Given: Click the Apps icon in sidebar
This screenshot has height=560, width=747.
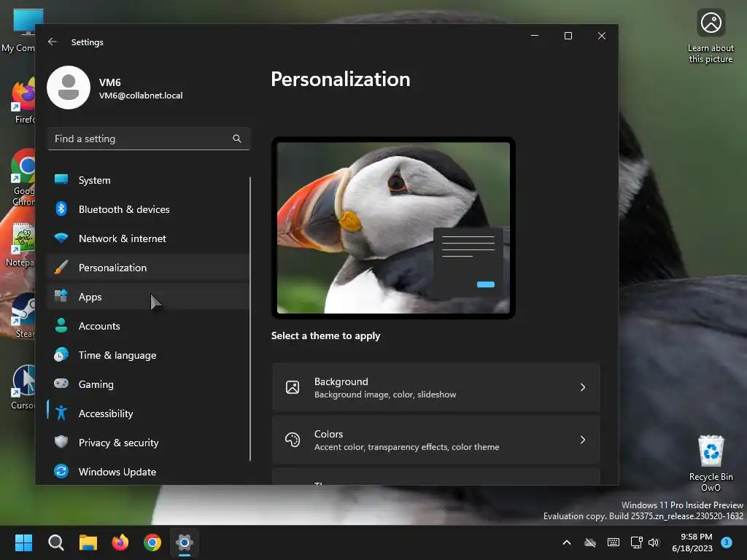Looking at the screenshot, I should (x=61, y=296).
